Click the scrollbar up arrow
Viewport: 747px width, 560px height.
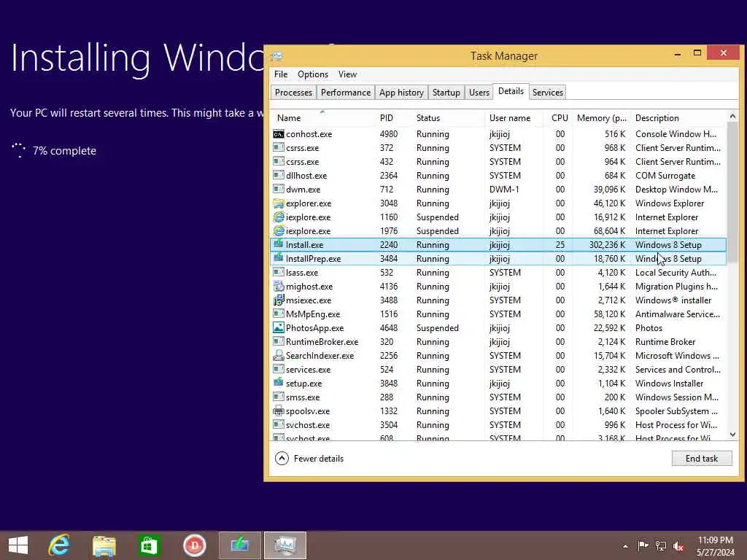click(x=732, y=116)
